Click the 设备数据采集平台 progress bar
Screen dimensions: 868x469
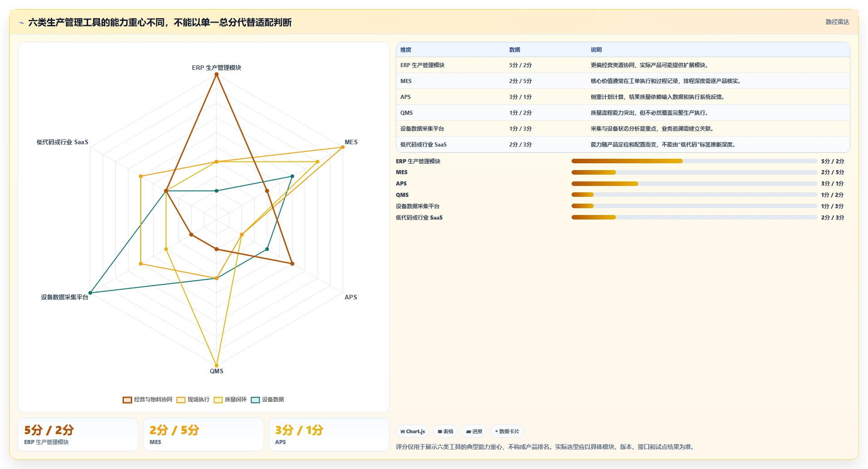(x=694, y=206)
